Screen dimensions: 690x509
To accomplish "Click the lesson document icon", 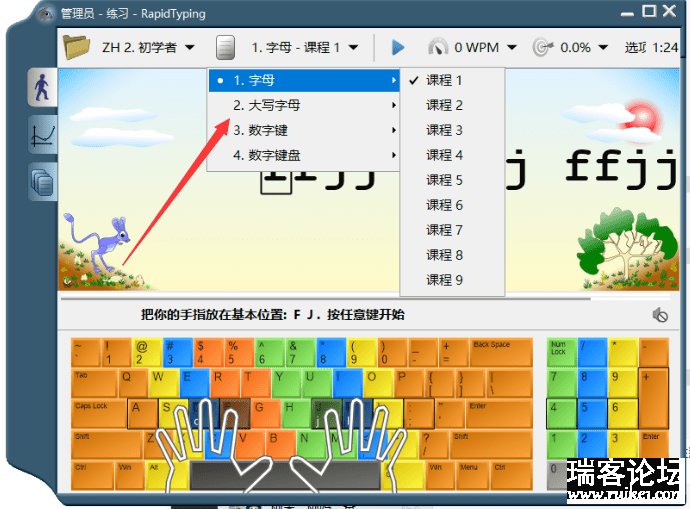I will (x=225, y=47).
